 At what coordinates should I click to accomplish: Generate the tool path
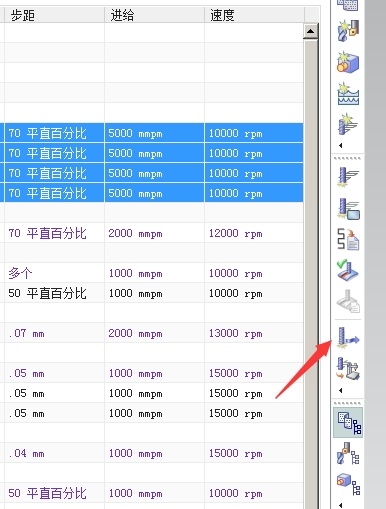(348, 178)
